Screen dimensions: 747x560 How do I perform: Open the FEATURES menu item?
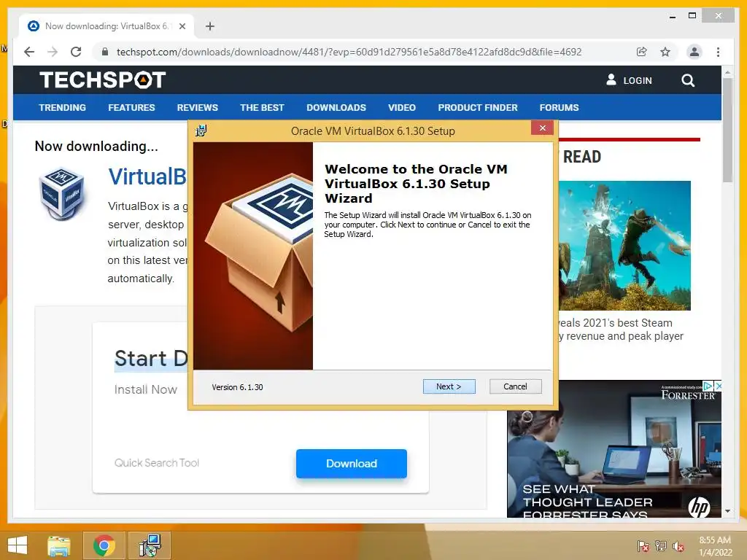point(131,108)
